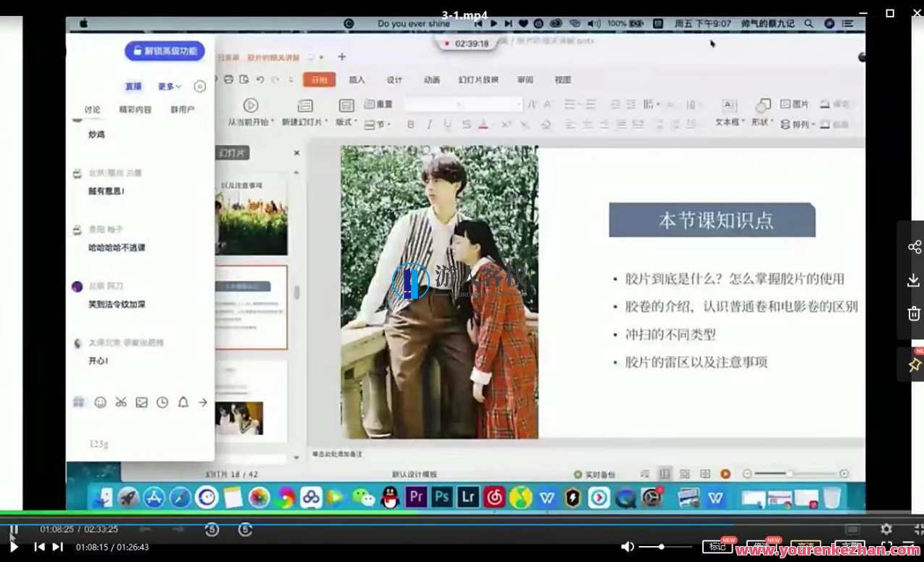
Task: Toggle bold formatting
Action: pos(410,125)
